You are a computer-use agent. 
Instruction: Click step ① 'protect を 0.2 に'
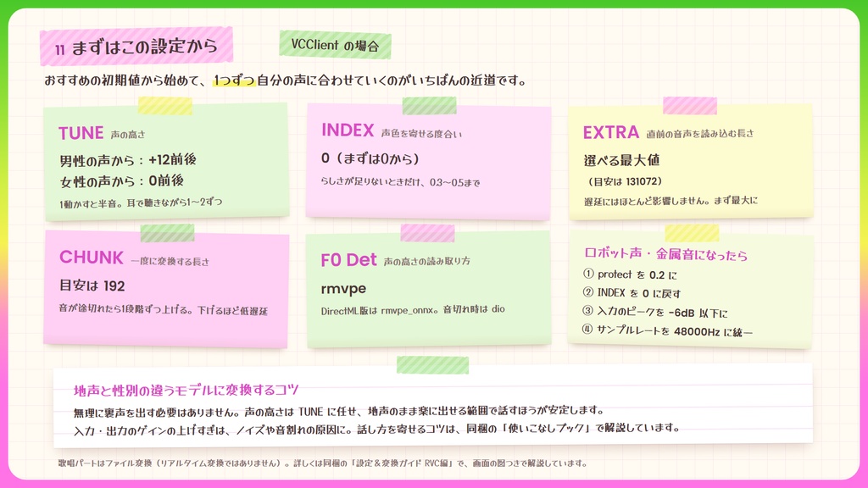(630, 274)
